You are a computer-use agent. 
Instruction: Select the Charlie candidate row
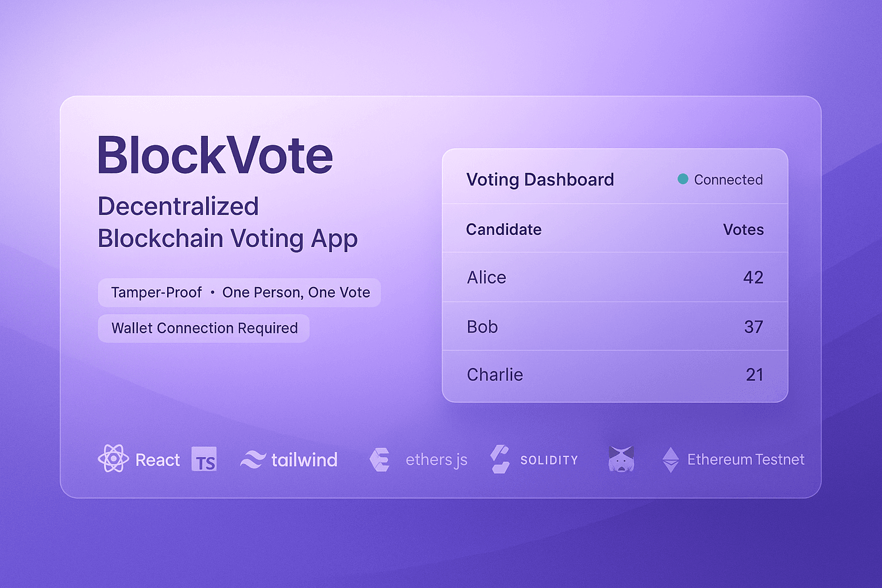coord(614,375)
